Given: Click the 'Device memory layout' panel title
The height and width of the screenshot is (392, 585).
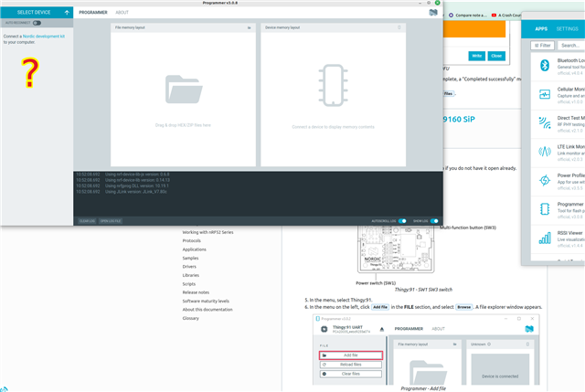Looking at the screenshot, I should click(x=282, y=27).
